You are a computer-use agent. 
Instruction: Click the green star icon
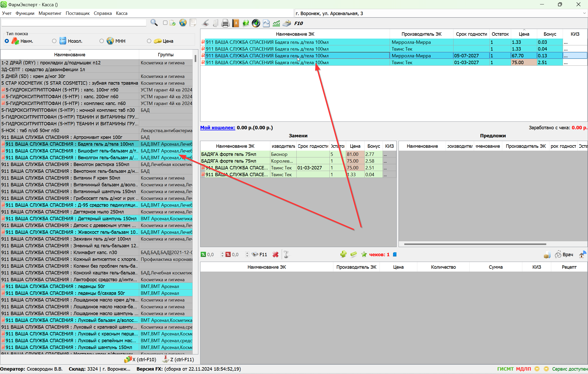coord(364,254)
